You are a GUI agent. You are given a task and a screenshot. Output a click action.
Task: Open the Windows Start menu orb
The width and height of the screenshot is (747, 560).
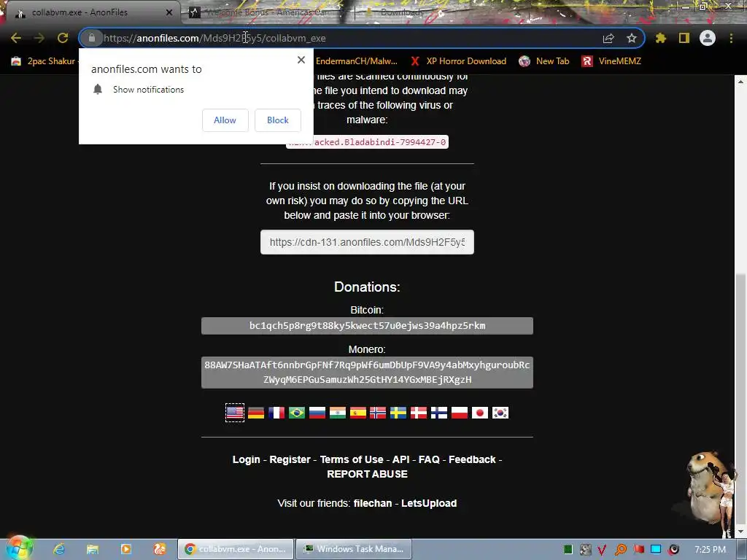18,548
